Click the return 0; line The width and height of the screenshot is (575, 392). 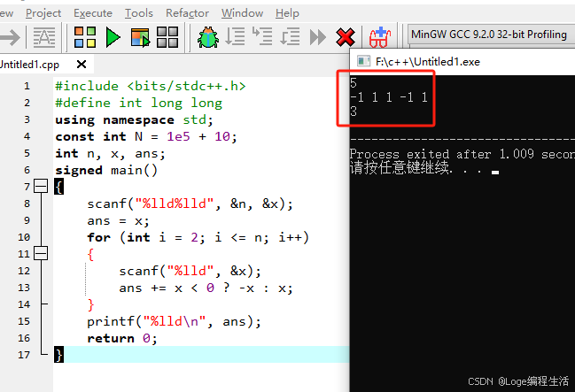pyautogui.click(x=122, y=338)
